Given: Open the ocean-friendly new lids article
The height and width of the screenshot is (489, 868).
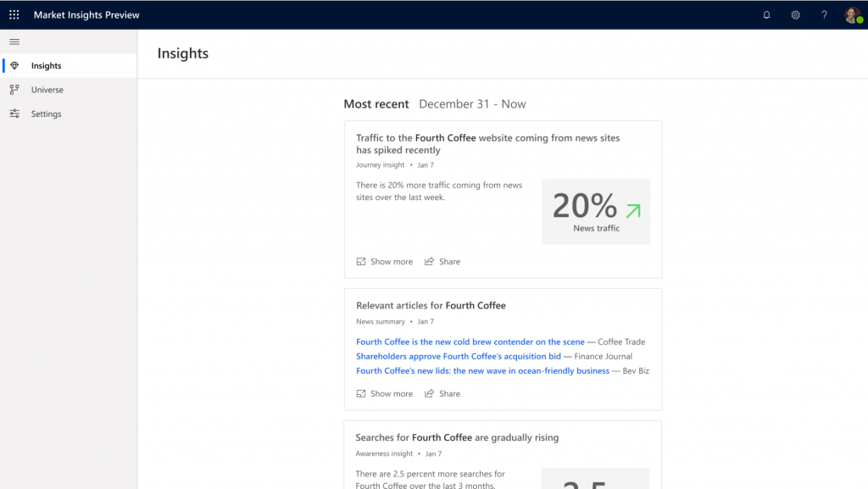Looking at the screenshot, I should tap(482, 371).
